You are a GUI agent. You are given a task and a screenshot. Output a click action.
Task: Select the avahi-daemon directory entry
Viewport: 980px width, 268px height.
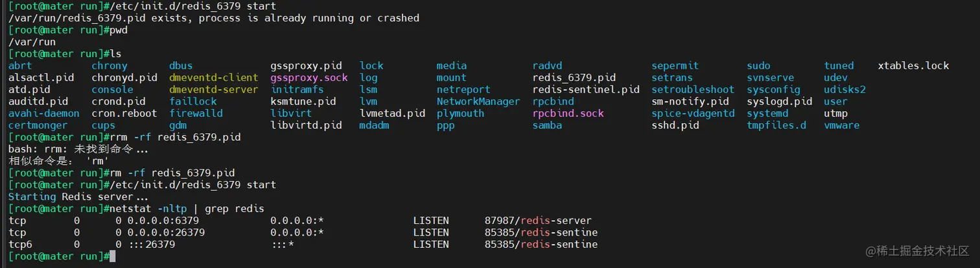tap(44, 114)
